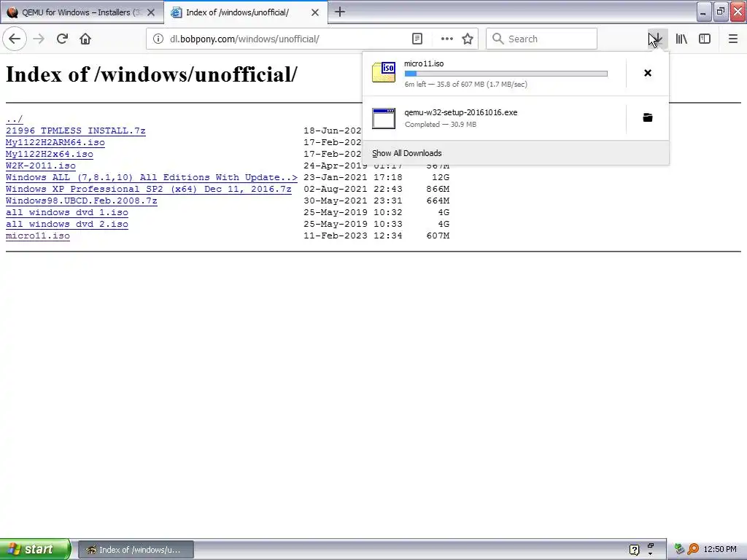Close the QEMU for Windows tab
Image resolution: width=747 pixels, height=560 pixels.
(x=151, y=12)
